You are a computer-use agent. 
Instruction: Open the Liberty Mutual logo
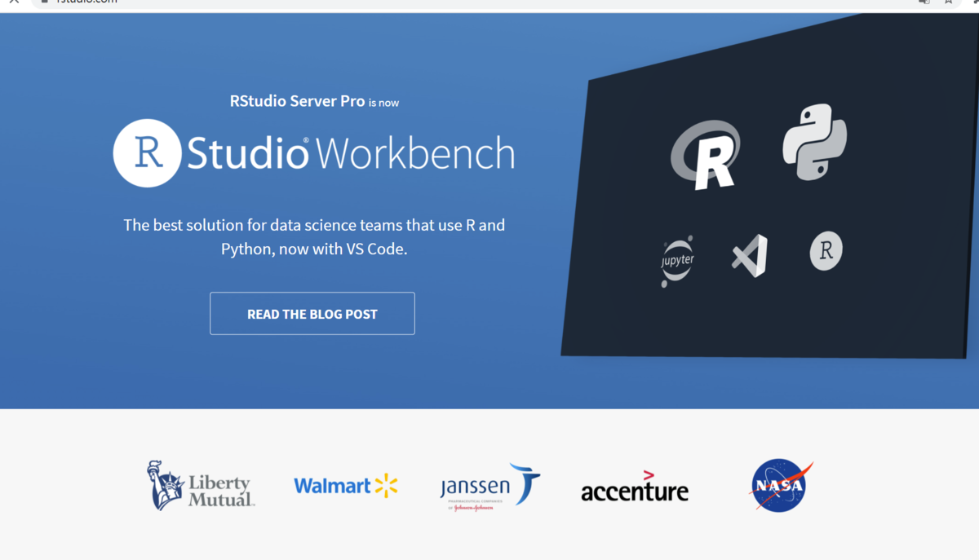click(x=201, y=485)
